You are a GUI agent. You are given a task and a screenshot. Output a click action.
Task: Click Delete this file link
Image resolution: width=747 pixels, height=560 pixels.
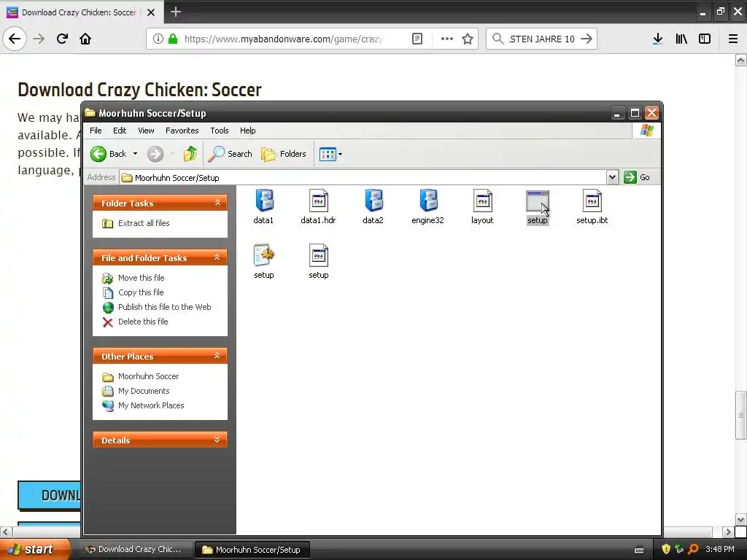(143, 322)
